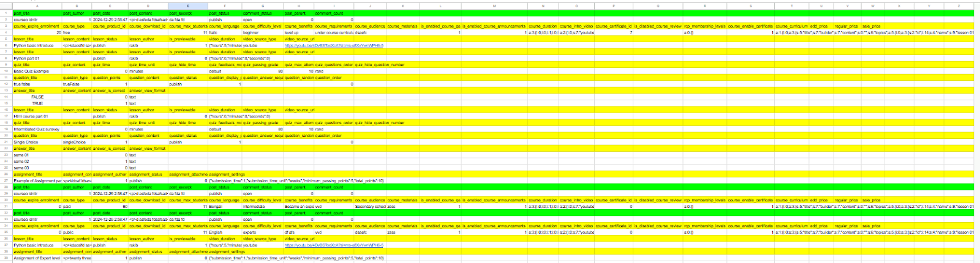The image size is (980, 263).
Task: Click the 'Python part 01' cell
Action: pos(37,58)
